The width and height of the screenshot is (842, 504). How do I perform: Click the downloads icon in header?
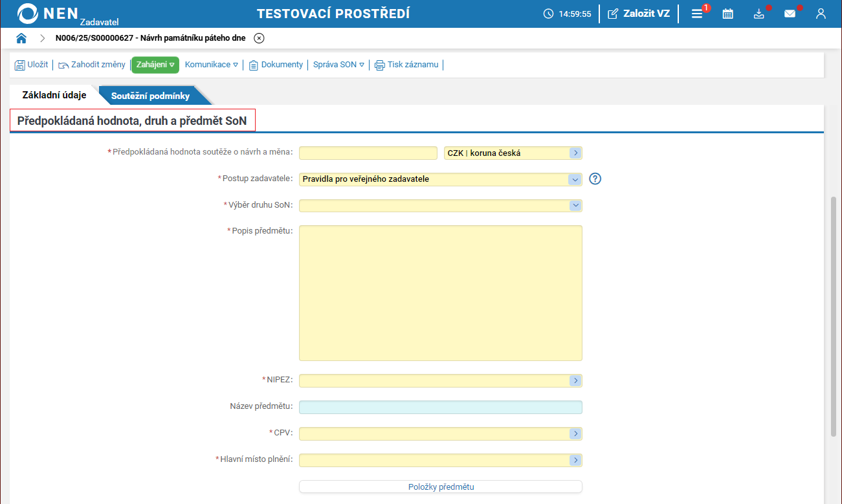[759, 14]
